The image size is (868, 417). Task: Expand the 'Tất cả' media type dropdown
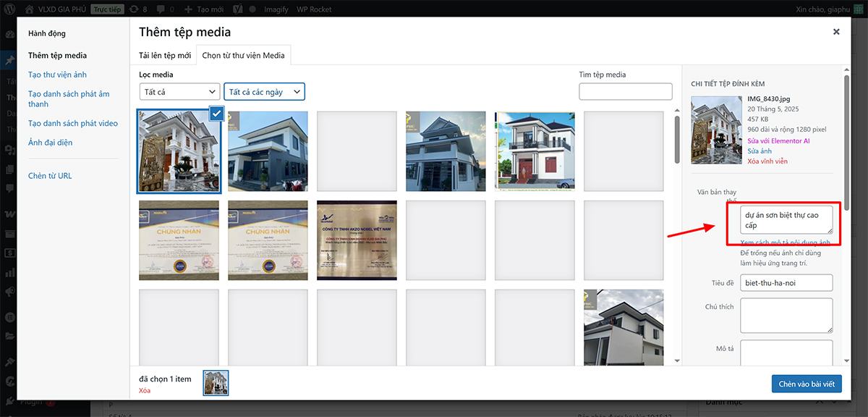[179, 92]
